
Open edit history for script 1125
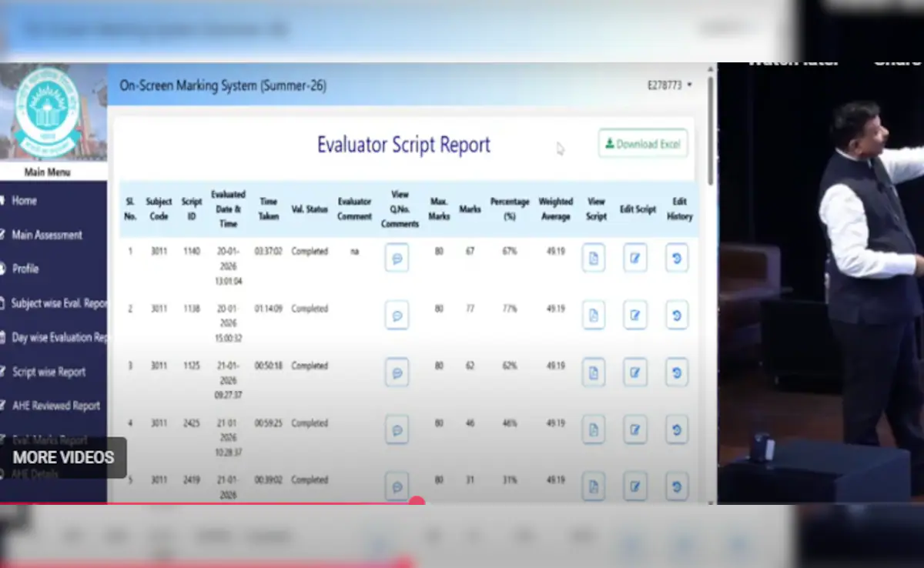(x=676, y=373)
